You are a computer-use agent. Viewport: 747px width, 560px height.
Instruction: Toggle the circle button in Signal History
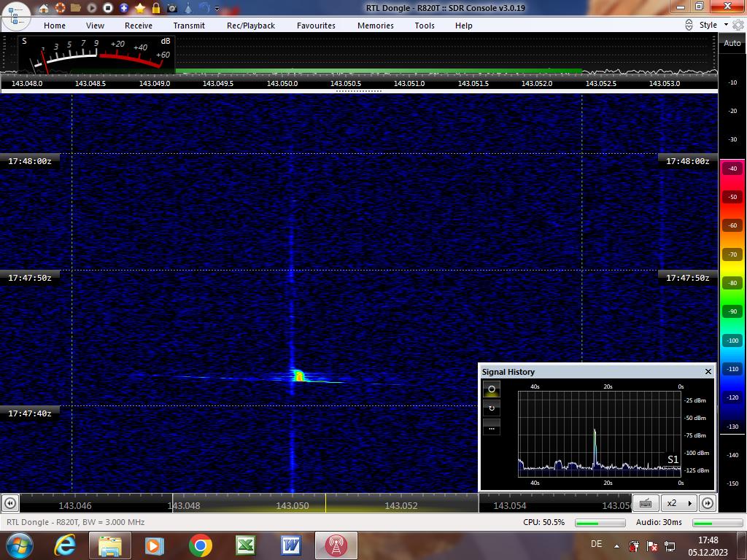pyautogui.click(x=492, y=389)
